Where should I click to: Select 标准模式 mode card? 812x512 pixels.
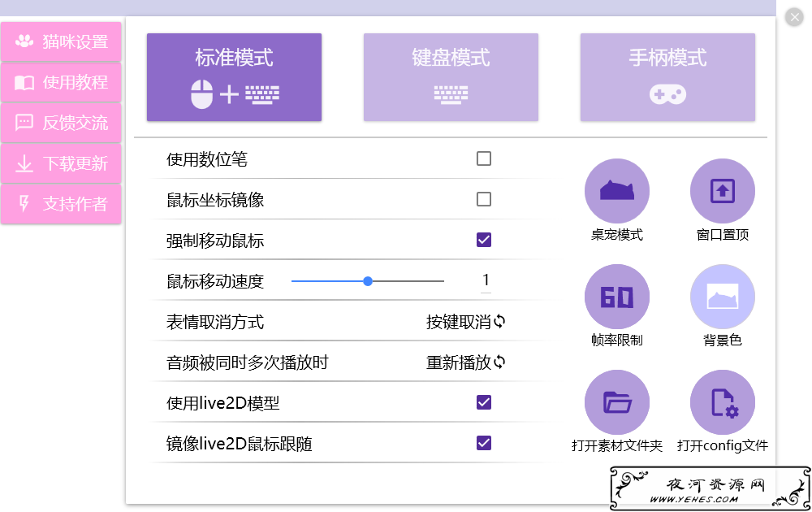[x=234, y=77]
